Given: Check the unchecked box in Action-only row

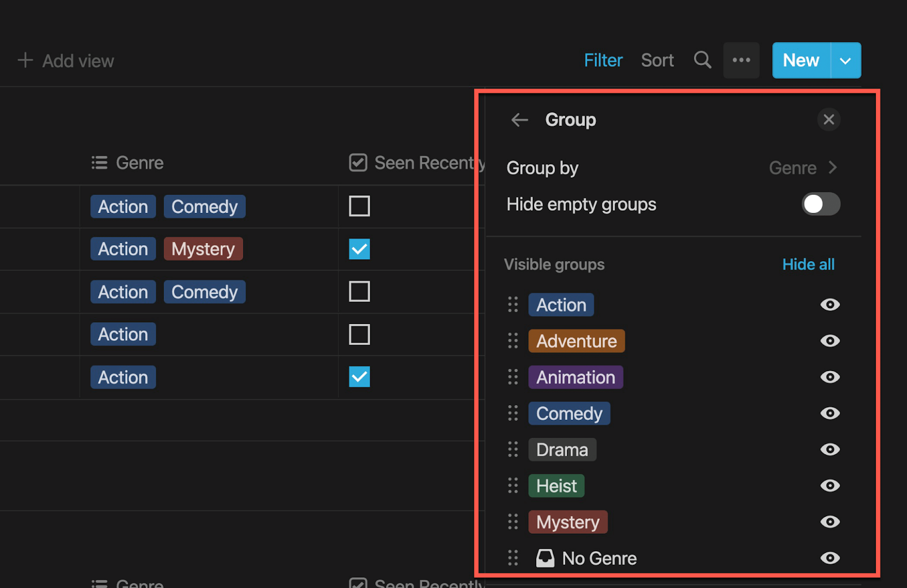Looking at the screenshot, I should (x=359, y=334).
